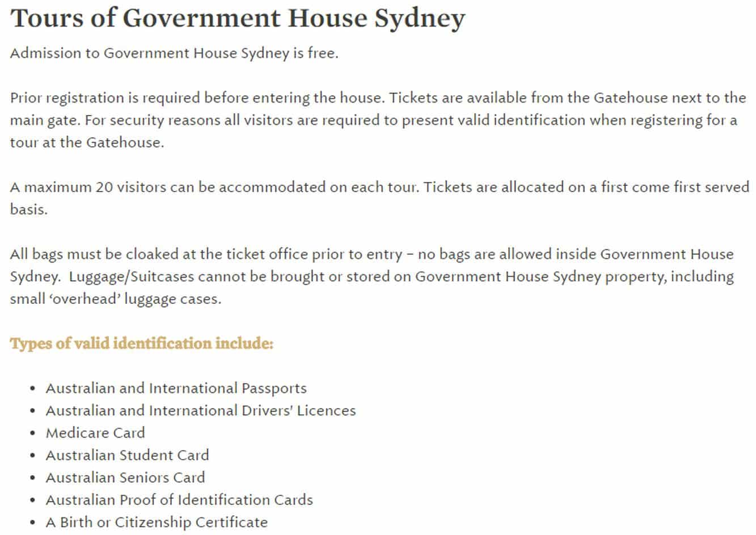The image size is (756, 535).
Task: Click the 'All bags must be cloaked' paragraph
Action: pos(372,276)
